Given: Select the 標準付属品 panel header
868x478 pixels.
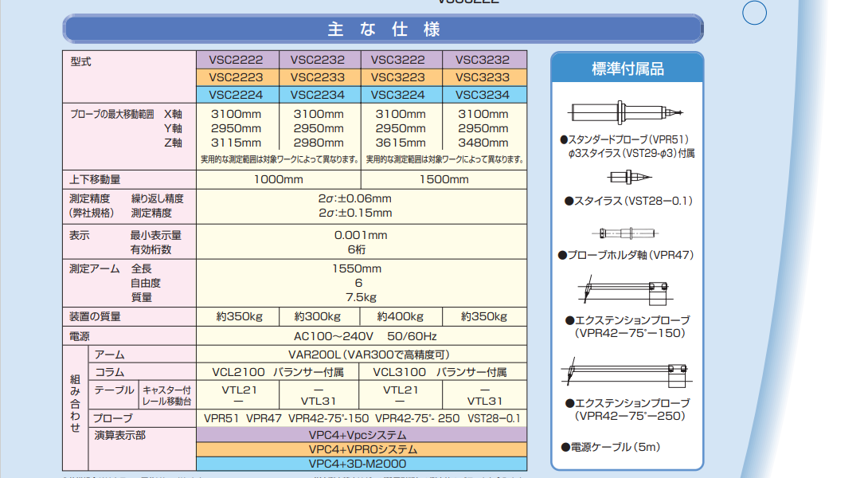Looking at the screenshot, I should pyautogui.click(x=628, y=69).
